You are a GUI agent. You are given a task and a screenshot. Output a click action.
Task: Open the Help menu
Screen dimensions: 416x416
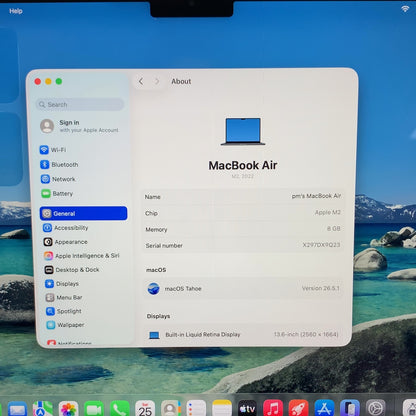coord(16,11)
